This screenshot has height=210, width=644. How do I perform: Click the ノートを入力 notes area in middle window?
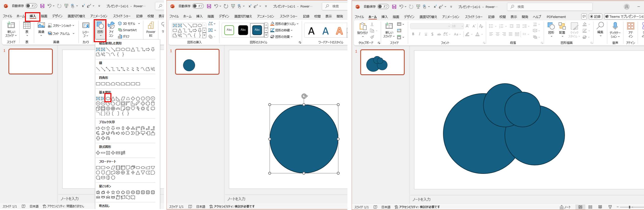pyautogui.click(x=236, y=199)
